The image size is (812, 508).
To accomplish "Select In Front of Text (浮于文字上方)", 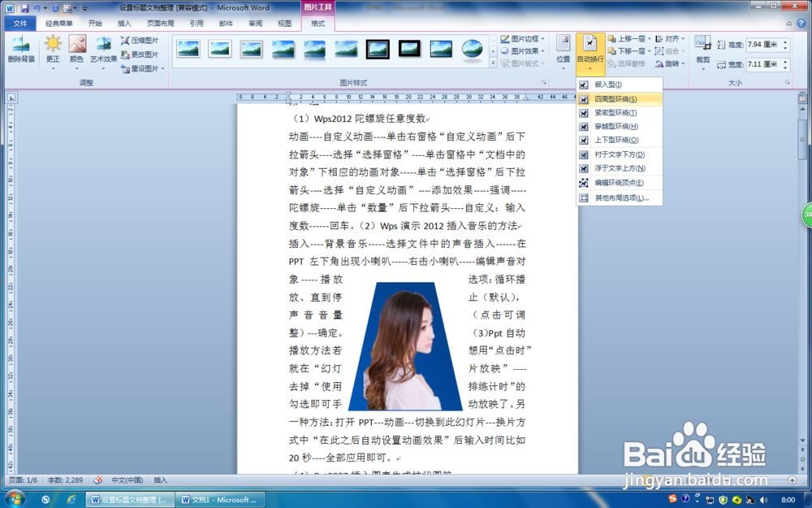I will tap(620, 168).
